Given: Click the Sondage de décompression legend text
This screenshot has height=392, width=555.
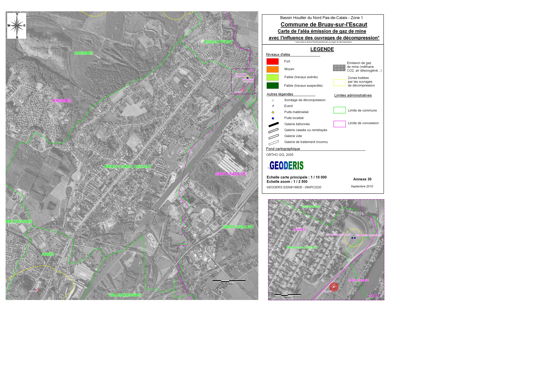Looking at the screenshot, I should (305, 100).
